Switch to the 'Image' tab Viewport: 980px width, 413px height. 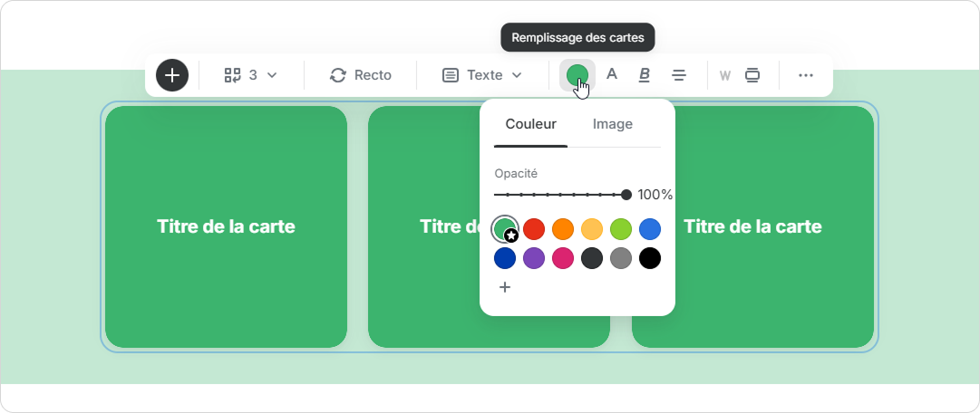click(612, 124)
